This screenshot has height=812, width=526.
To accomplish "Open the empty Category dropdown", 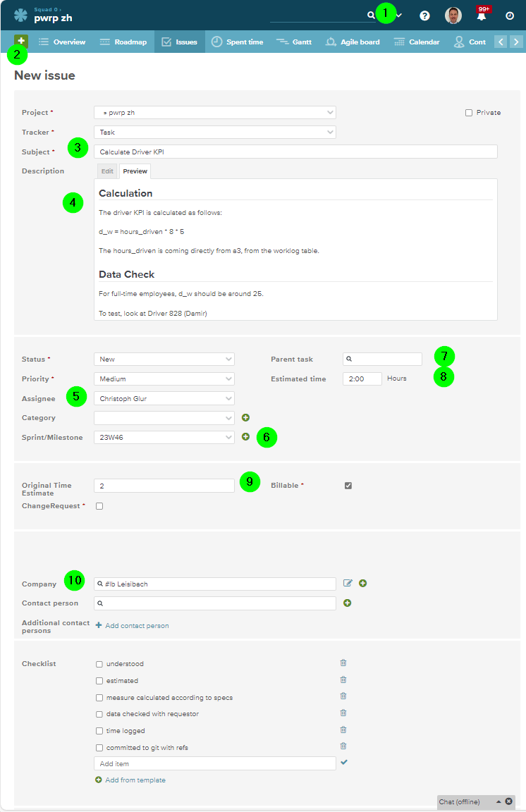I will pos(164,417).
